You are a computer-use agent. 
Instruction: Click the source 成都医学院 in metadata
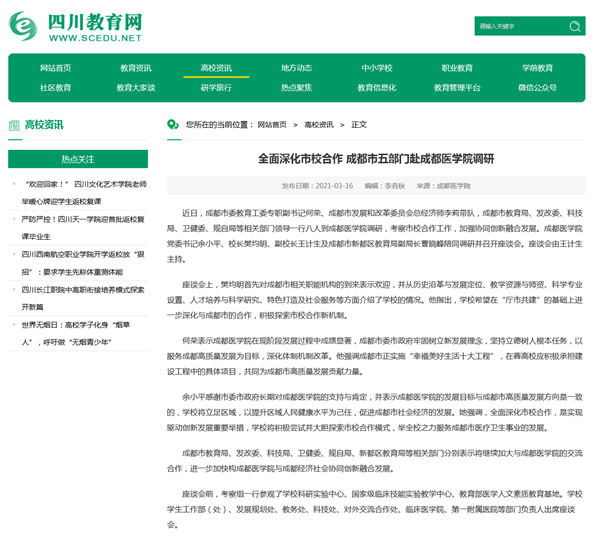click(453, 186)
